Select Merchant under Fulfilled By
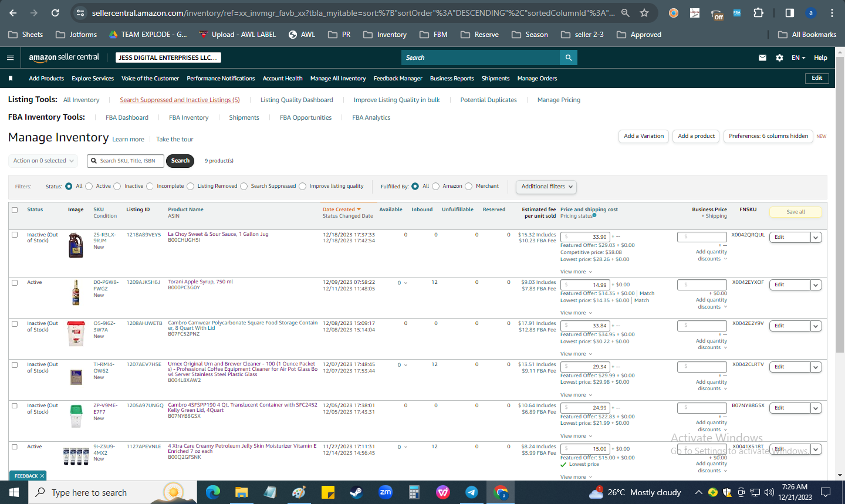845x504 pixels. click(468, 186)
